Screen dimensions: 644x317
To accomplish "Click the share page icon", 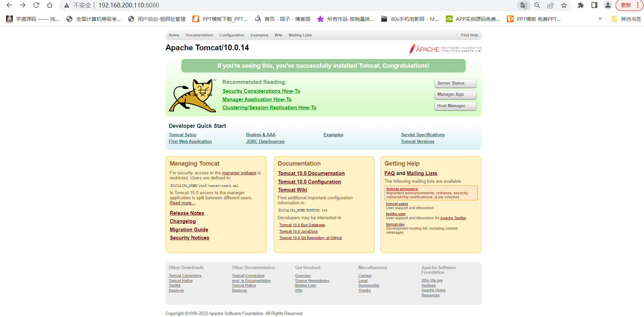I will [x=550, y=5].
